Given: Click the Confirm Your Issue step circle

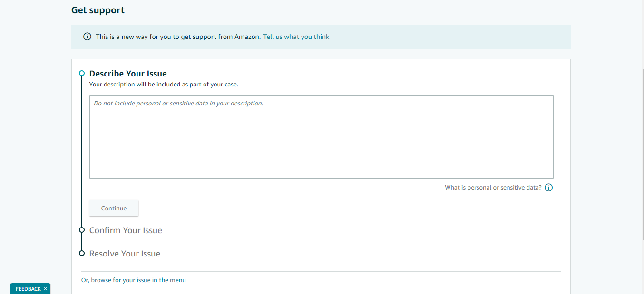Looking at the screenshot, I should 82,230.
